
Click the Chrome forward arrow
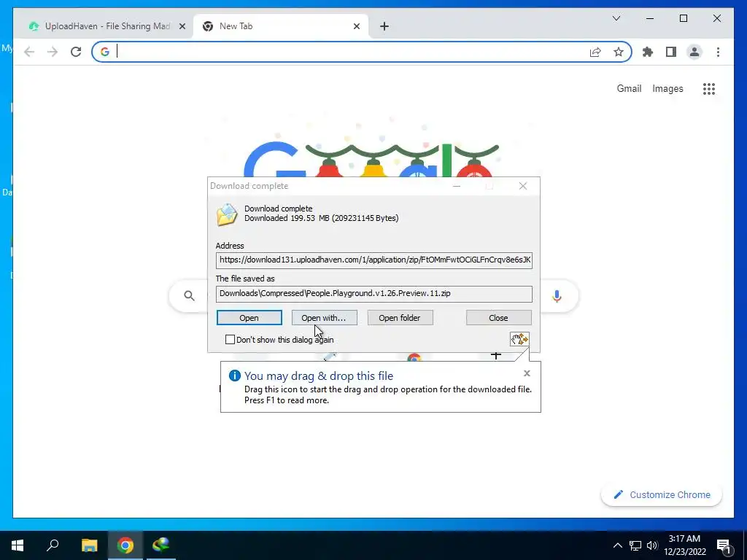(x=53, y=52)
